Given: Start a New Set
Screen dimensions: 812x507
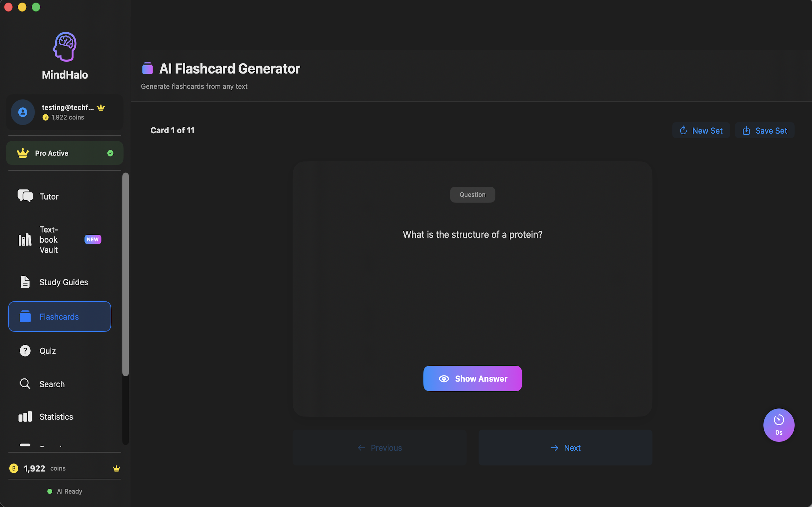Looking at the screenshot, I should click(x=701, y=130).
